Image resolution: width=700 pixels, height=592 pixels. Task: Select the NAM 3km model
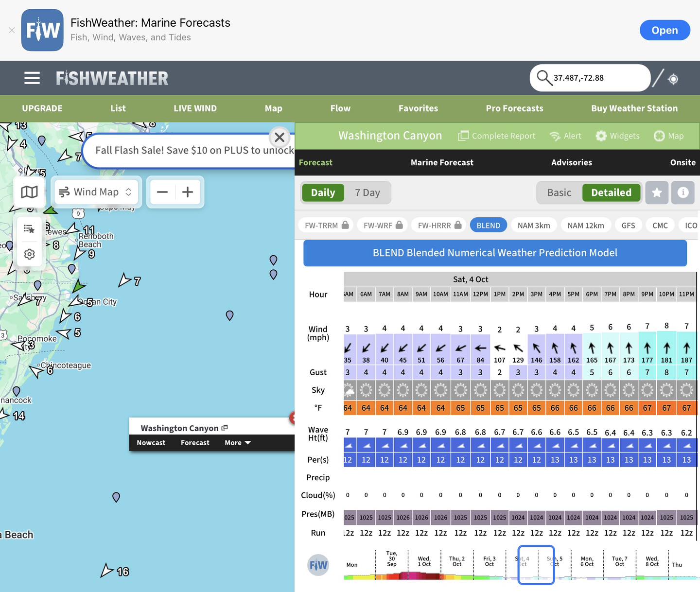click(x=534, y=226)
